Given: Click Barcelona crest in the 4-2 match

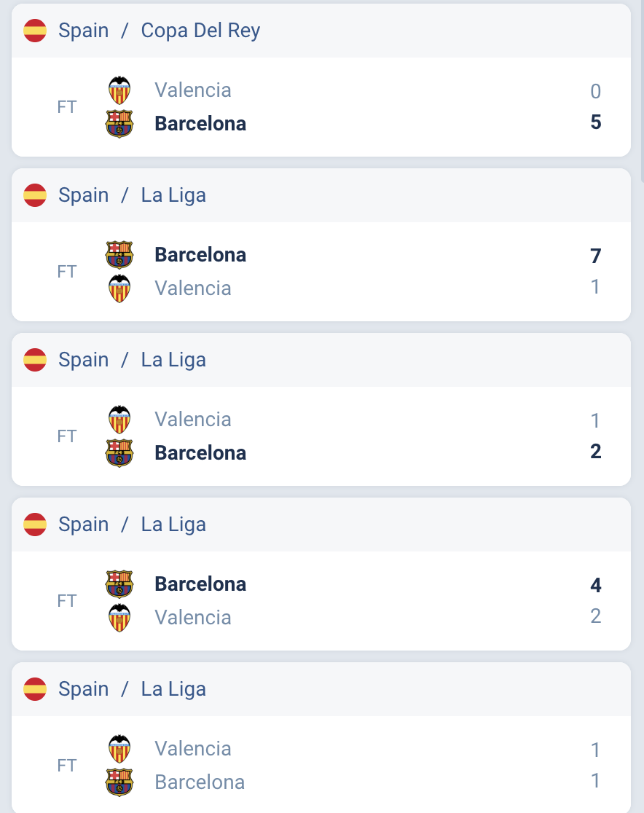Looking at the screenshot, I should tap(119, 584).
